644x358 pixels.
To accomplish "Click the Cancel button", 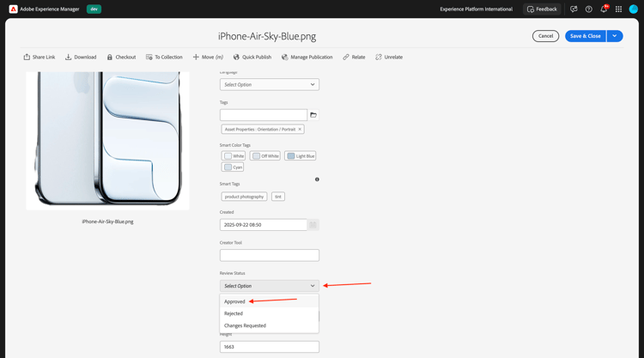I will click(545, 36).
